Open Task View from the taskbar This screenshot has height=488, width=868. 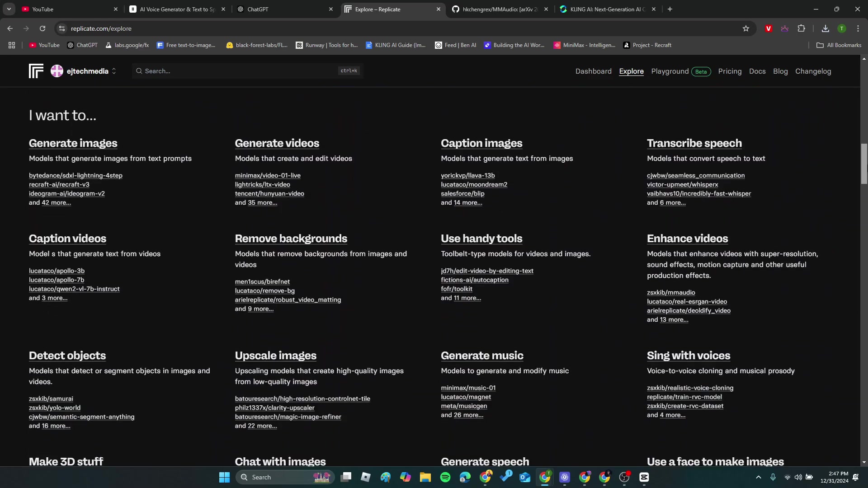click(346, 477)
